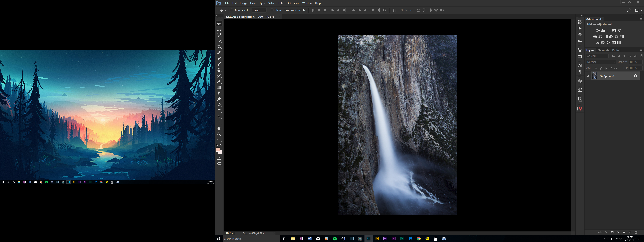
Task: Open the Filter menu
Action: 281,3
